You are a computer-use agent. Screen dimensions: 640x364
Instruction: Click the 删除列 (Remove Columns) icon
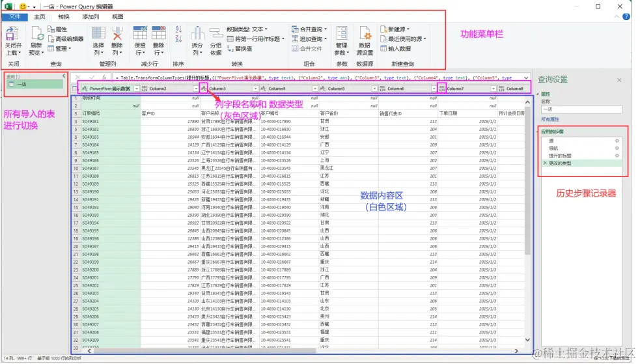point(117,33)
